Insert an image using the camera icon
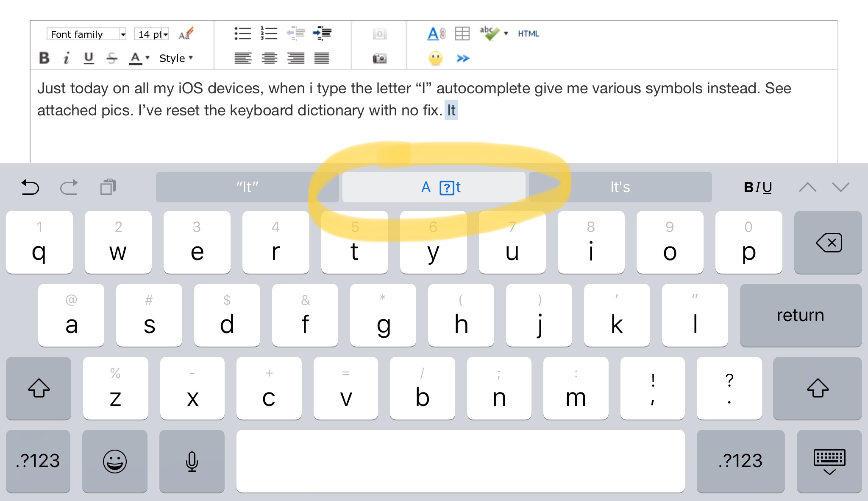This screenshot has width=868, height=501. pos(379,59)
